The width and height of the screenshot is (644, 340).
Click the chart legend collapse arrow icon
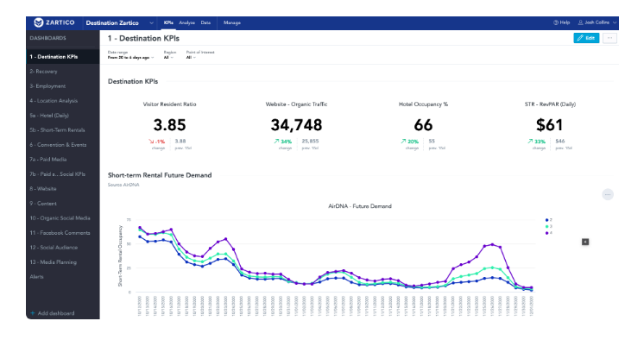585,242
